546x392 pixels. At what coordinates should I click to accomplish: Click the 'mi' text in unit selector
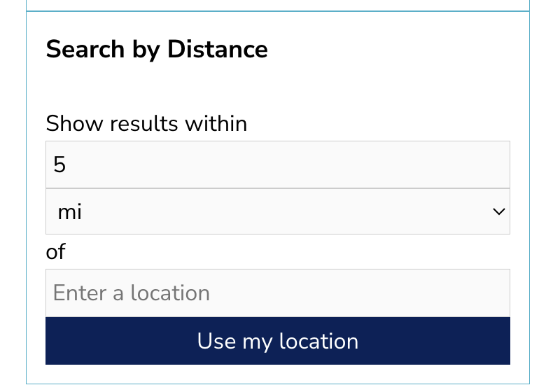pyautogui.click(x=69, y=211)
